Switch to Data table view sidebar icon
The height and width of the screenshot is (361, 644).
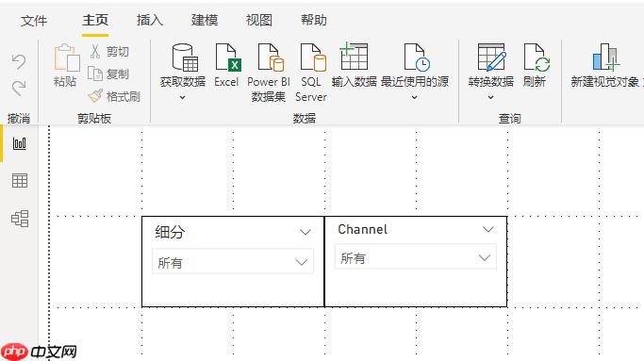point(20,180)
